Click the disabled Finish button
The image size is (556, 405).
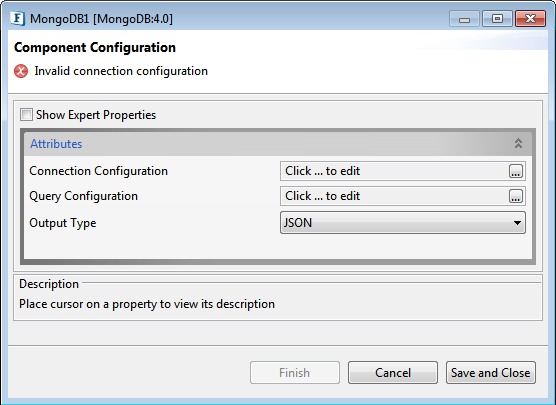[x=295, y=372]
